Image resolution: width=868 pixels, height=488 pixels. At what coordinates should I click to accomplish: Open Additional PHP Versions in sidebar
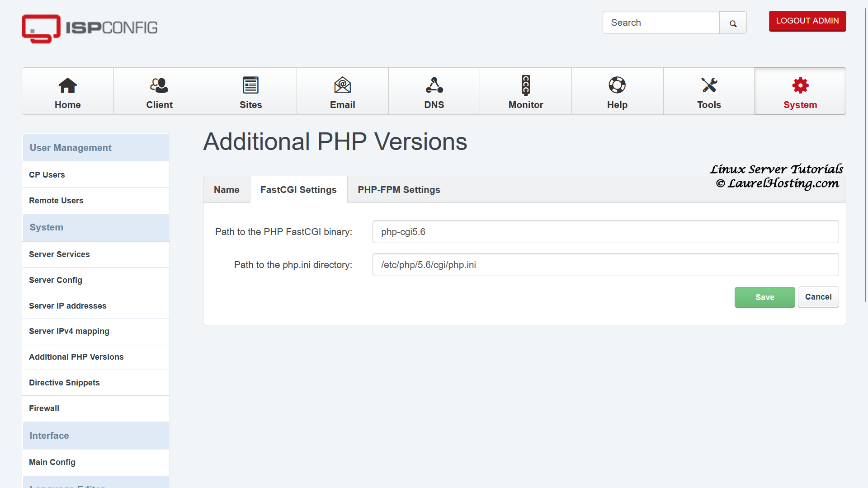(96, 357)
